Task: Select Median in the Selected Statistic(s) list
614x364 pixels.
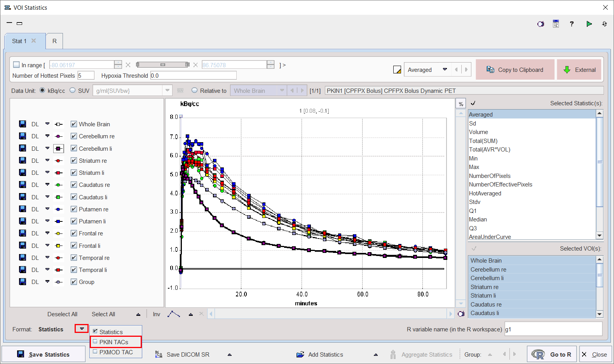Action: [532, 219]
